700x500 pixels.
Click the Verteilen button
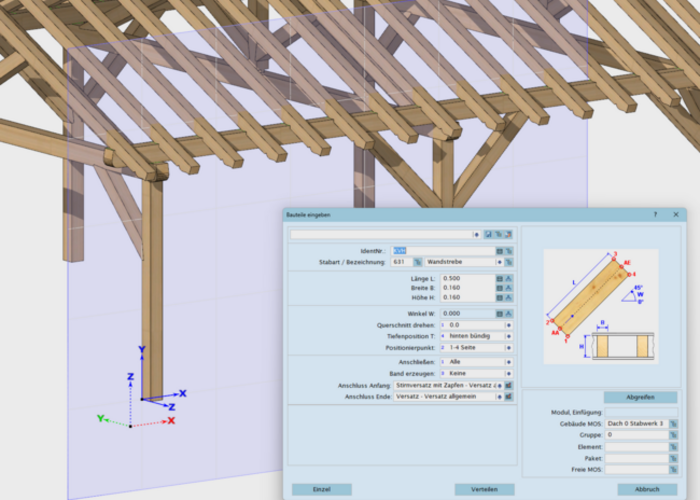click(x=484, y=489)
